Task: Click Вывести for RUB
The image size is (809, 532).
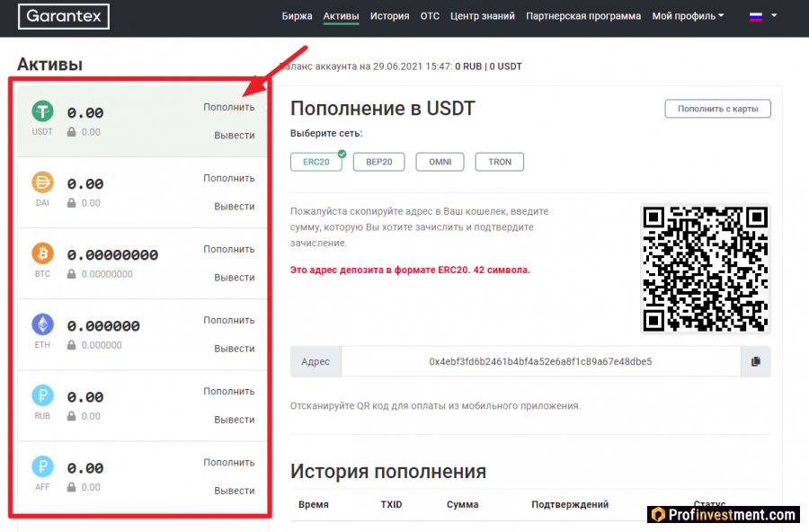Action: coord(235,420)
